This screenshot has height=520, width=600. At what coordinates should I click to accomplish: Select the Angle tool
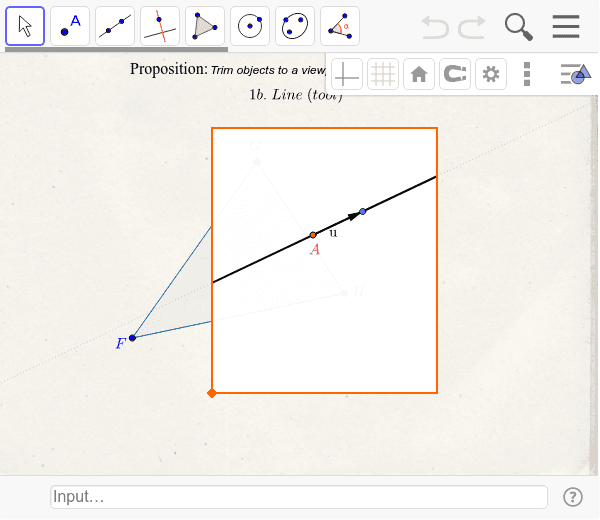340,26
